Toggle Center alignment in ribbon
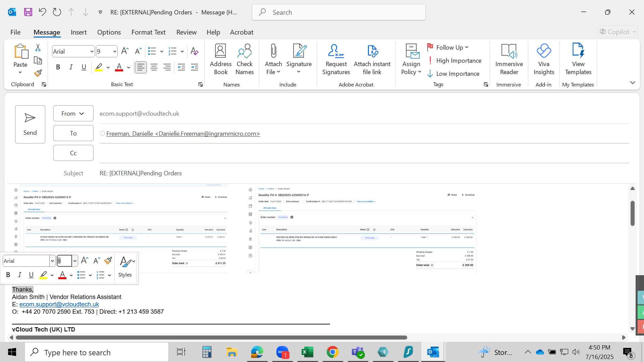Screen dimensions: 644x362 (154, 67)
